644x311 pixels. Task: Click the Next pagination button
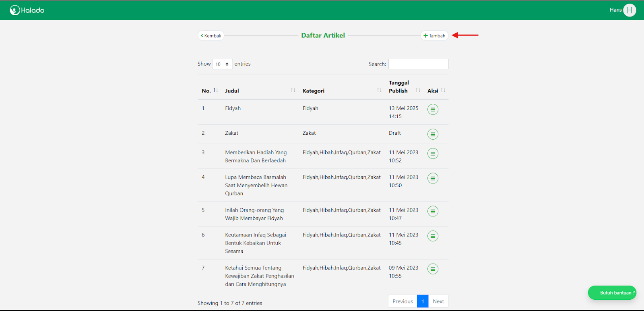click(x=438, y=301)
